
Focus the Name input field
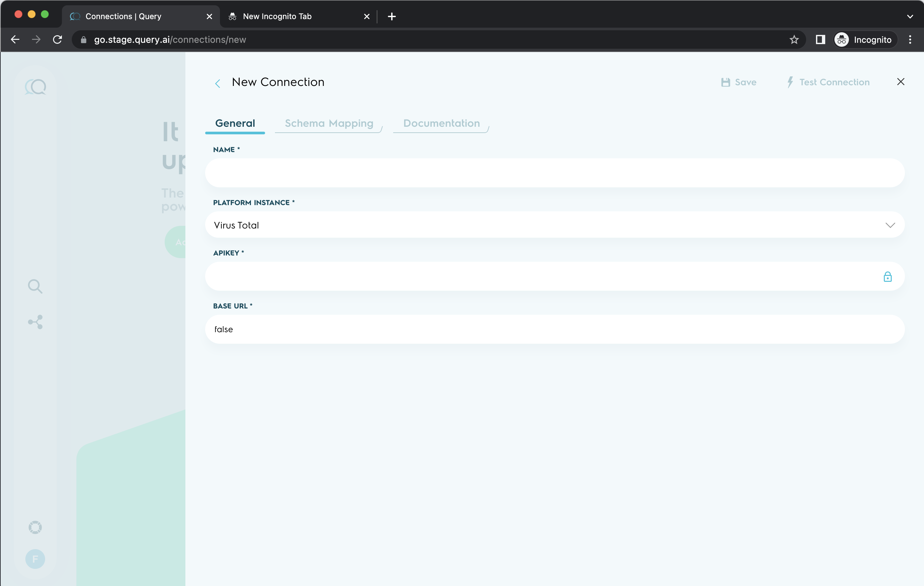tap(555, 173)
